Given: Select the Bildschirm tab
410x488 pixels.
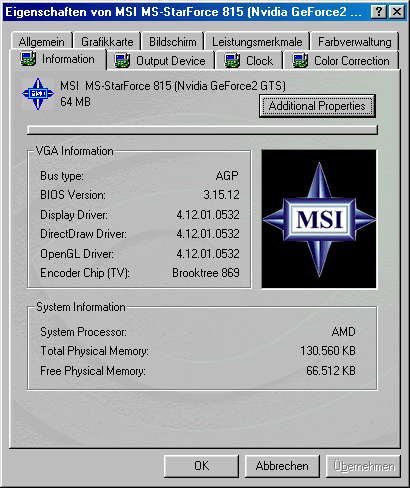Looking at the screenshot, I should (173, 42).
